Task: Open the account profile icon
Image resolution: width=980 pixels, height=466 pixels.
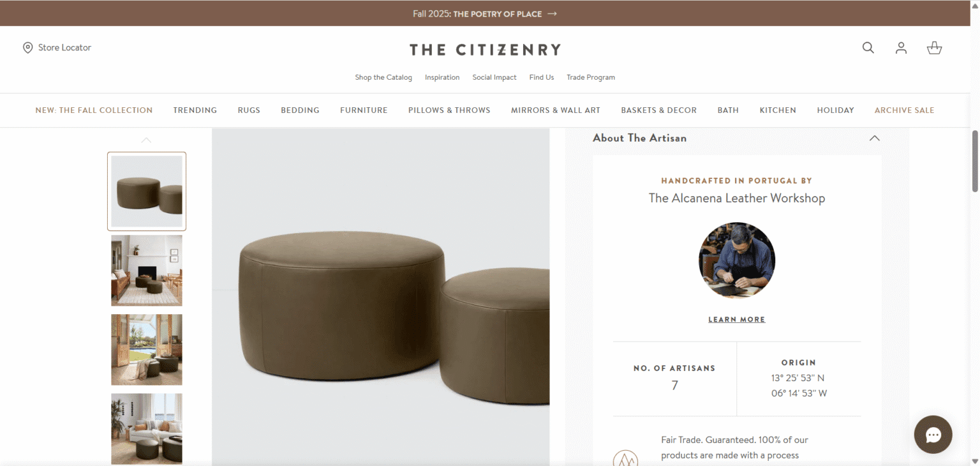Action: click(901, 48)
